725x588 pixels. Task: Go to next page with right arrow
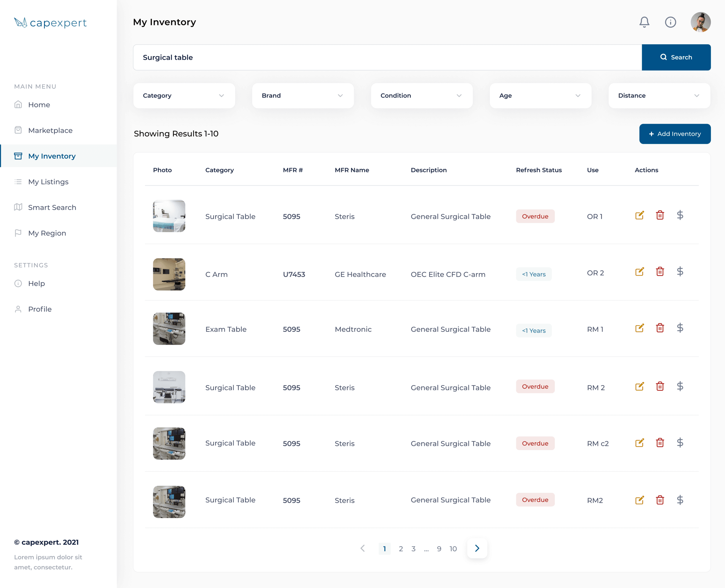pos(477,548)
